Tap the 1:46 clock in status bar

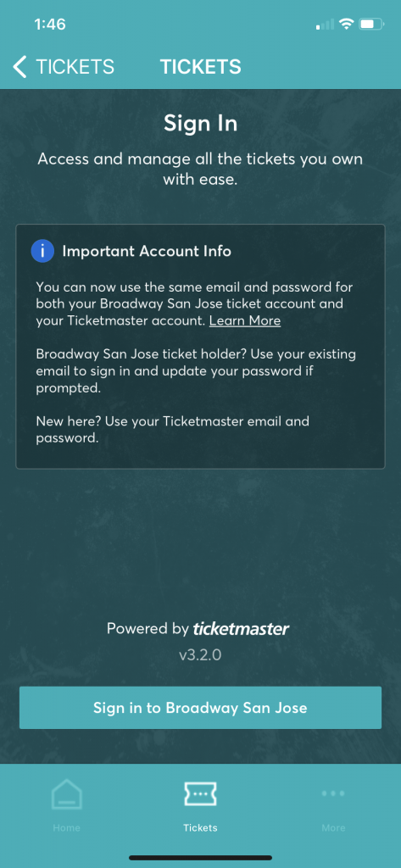(x=50, y=25)
